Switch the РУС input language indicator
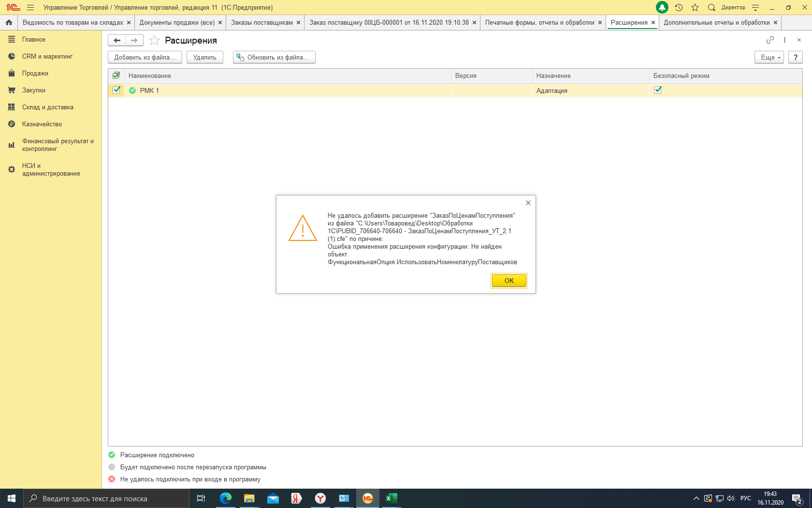Image resolution: width=812 pixels, height=508 pixels. [746, 498]
